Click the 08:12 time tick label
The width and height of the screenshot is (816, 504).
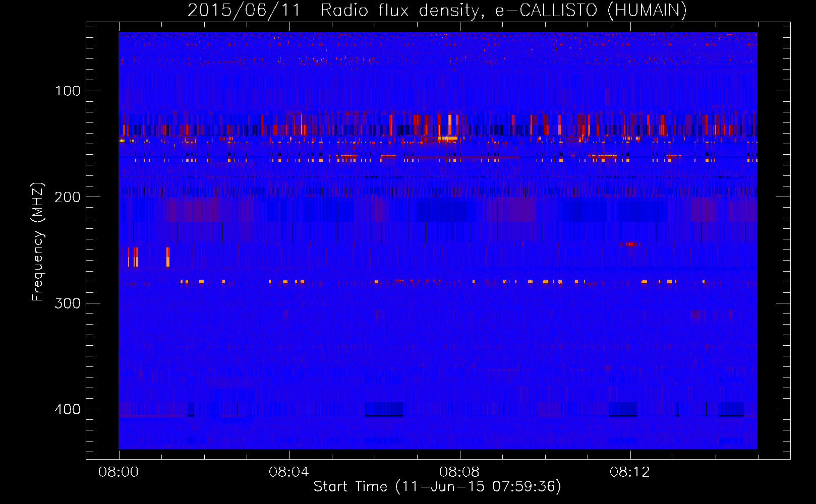click(630, 472)
